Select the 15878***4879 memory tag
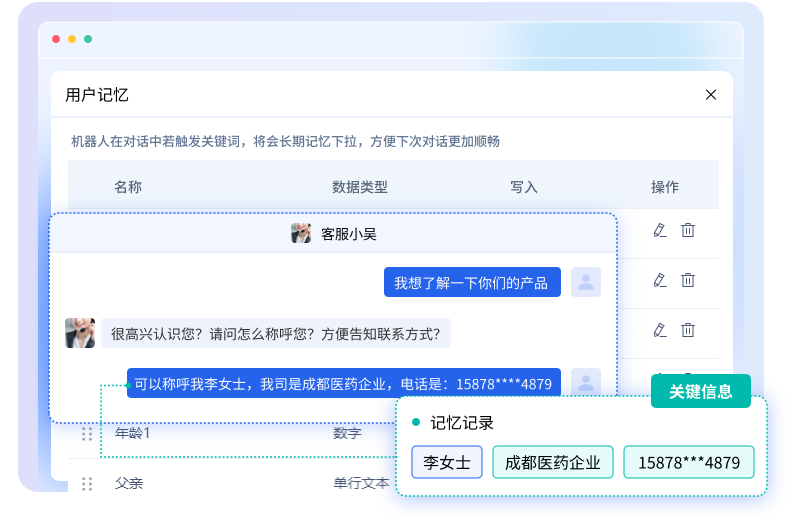This screenshot has height=520, width=805. click(688, 462)
